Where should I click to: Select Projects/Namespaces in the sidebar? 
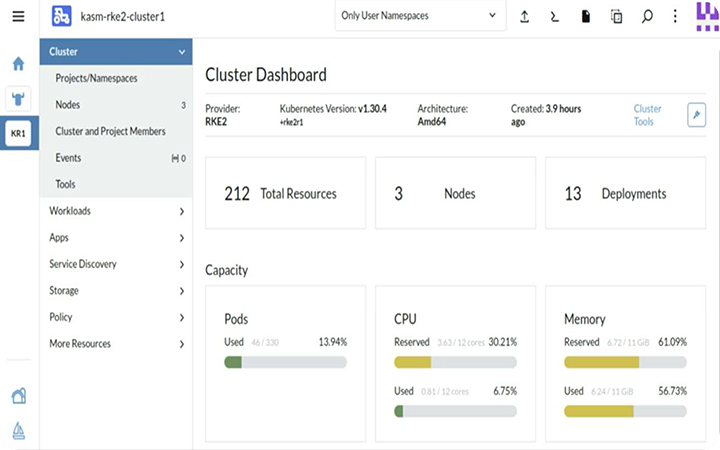(96, 78)
